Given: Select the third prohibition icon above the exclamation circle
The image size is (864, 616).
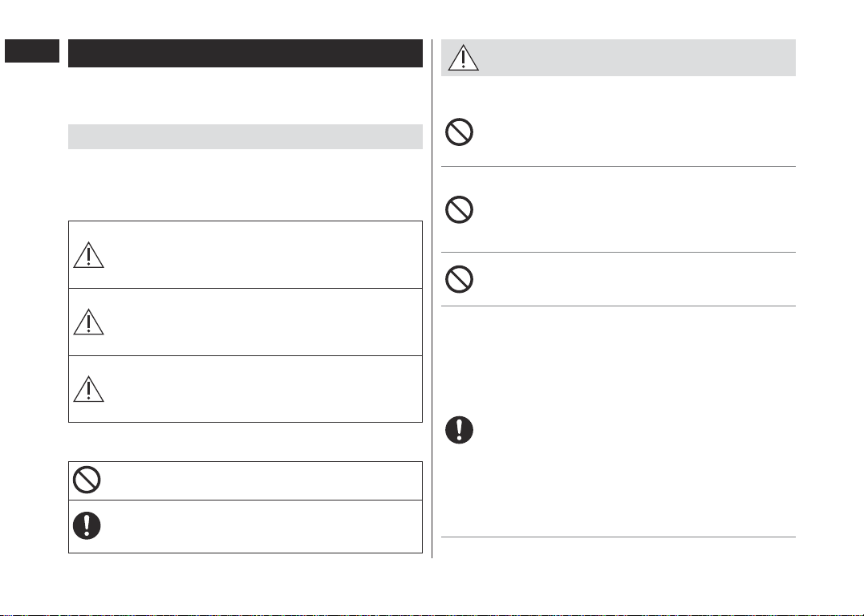Looking at the screenshot, I should tap(460, 279).
